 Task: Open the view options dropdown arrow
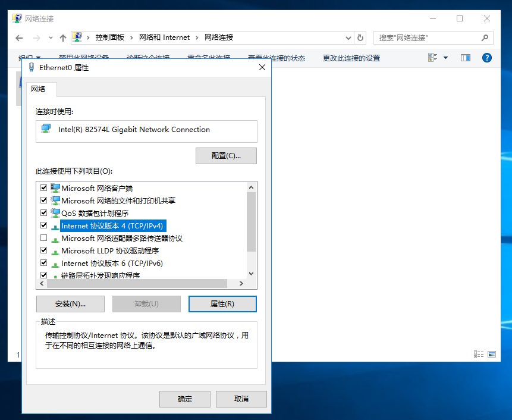[x=445, y=58]
